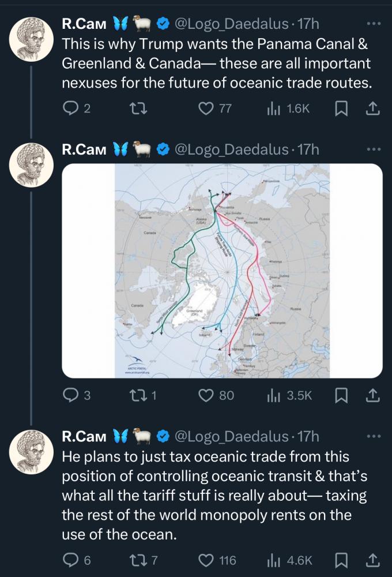The width and height of the screenshot is (392, 577).
Task: Open more options on monopoly rents tweet
Action: coord(374,436)
